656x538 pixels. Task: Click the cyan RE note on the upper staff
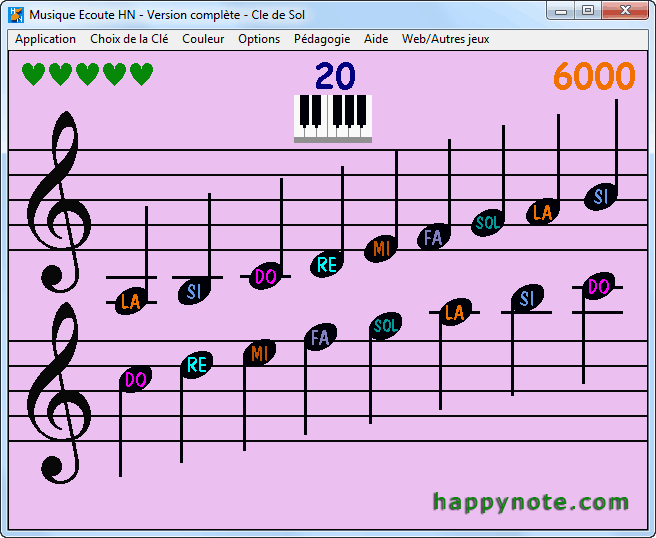pos(327,264)
